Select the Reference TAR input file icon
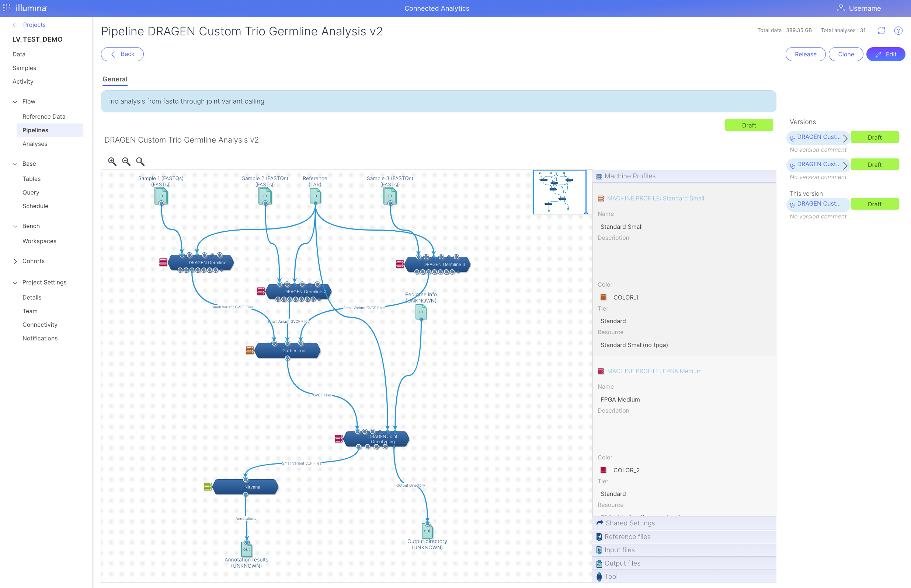Viewport: 911px width, 588px height. pos(315,196)
